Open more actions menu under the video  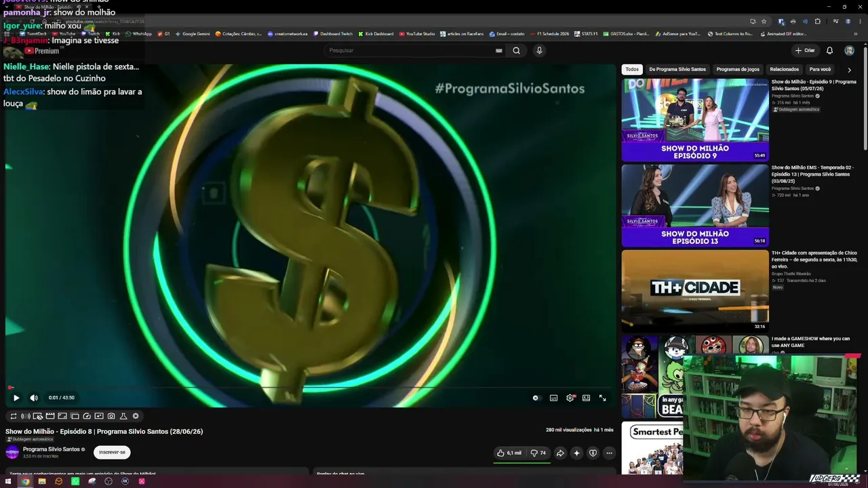609,453
